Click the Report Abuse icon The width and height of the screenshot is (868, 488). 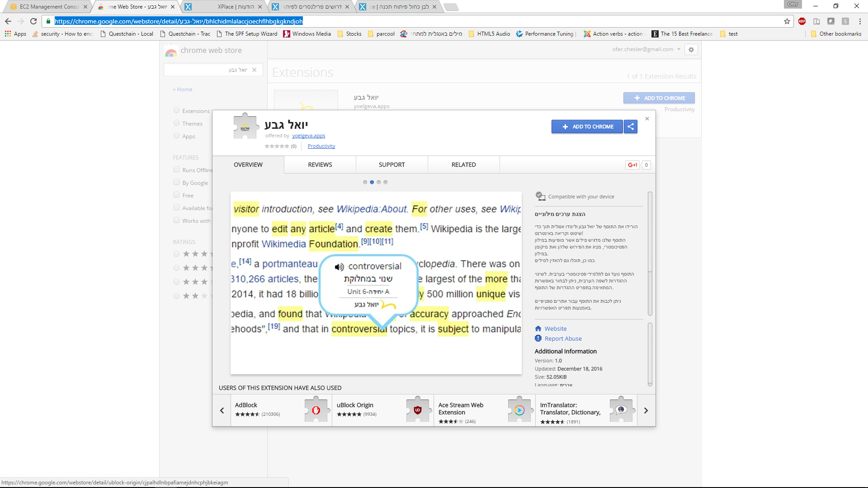click(538, 338)
